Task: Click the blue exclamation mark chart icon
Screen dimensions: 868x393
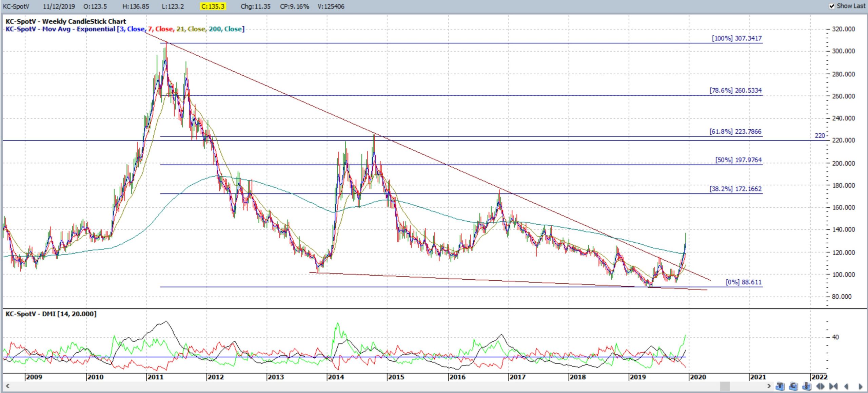Action: tap(807, 386)
